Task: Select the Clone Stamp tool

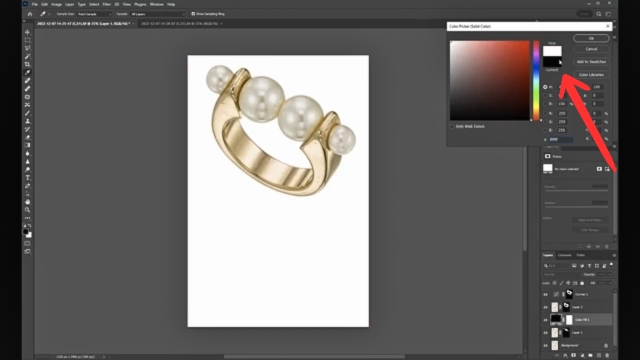Action: 27,121
